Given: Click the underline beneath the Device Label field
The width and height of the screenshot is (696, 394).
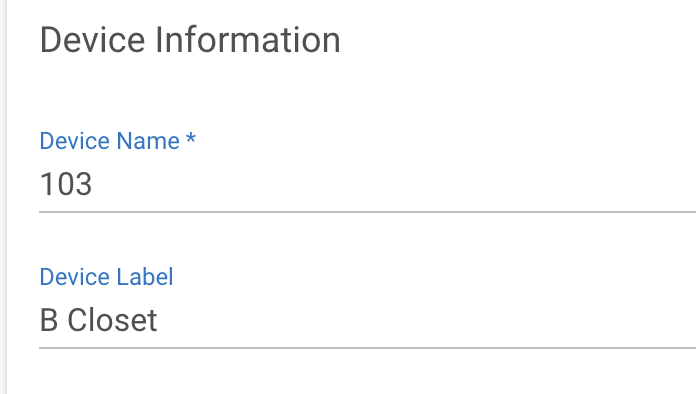Looking at the screenshot, I should [368, 348].
